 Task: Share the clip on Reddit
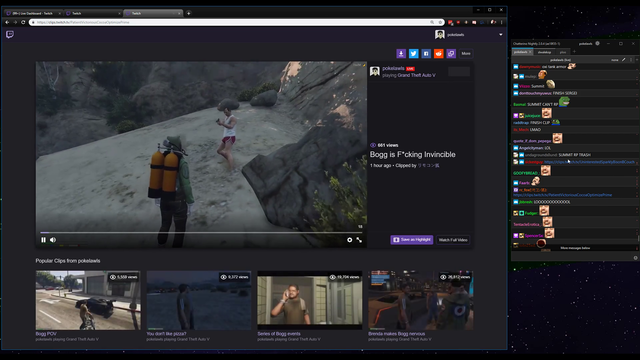(x=439, y=53)
